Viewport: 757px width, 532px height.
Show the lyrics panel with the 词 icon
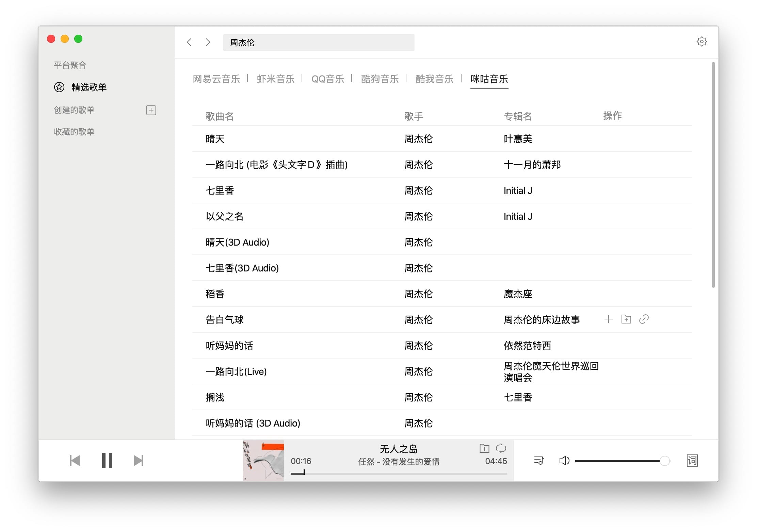tap(692, 461)
